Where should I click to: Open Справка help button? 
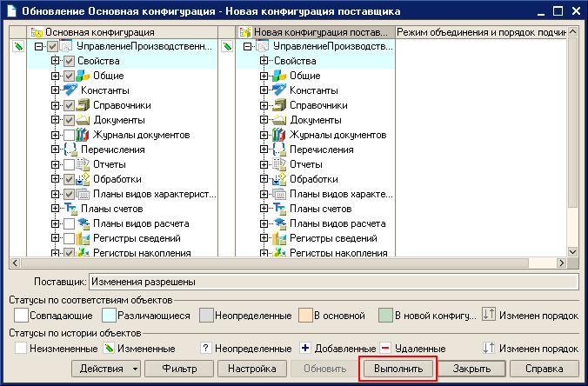click(545, 369)
